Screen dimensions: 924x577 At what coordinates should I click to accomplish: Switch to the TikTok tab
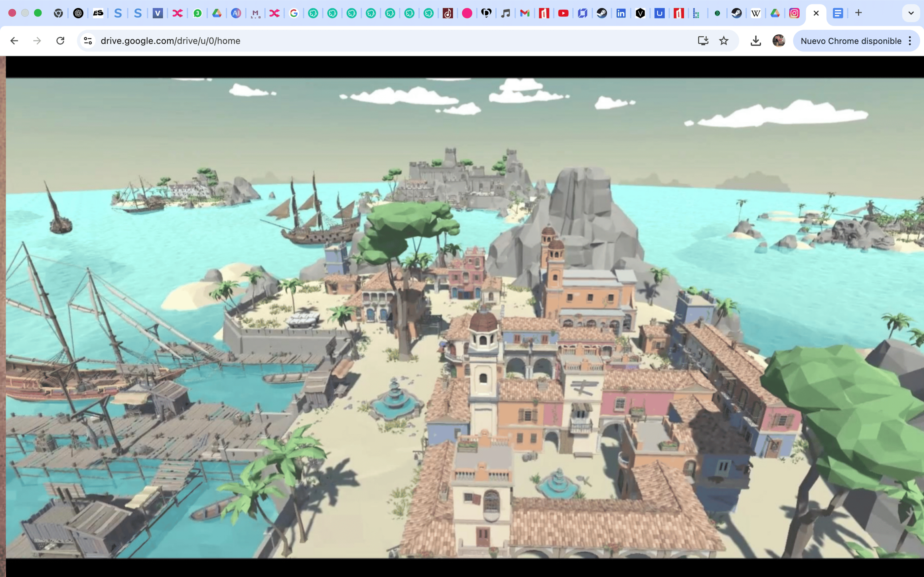point(448,13)
